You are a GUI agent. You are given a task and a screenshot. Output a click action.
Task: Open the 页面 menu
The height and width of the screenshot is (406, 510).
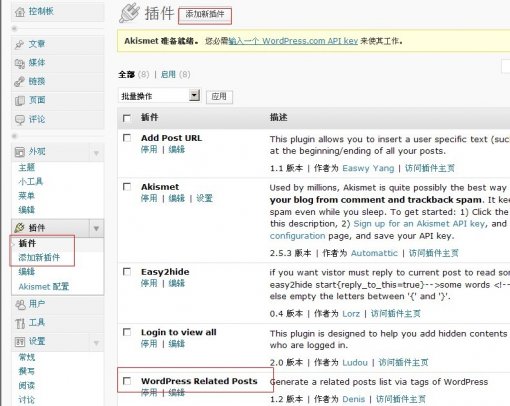pos(37,100)
